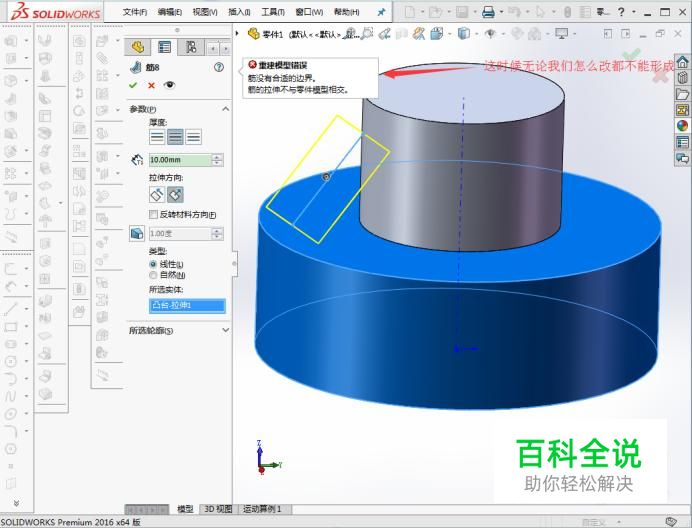
Task: Click the New document icon
Action: (x=410, y=12)
